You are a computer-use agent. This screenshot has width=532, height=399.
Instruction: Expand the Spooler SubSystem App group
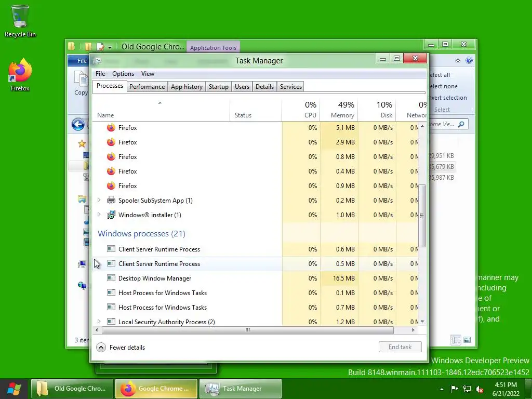click(x=99, y=200)
